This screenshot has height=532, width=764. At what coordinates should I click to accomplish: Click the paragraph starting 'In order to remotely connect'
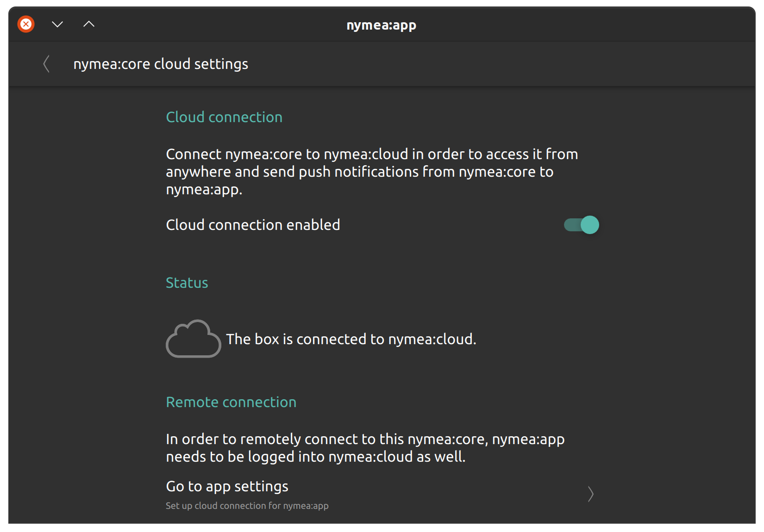(365, 448)
